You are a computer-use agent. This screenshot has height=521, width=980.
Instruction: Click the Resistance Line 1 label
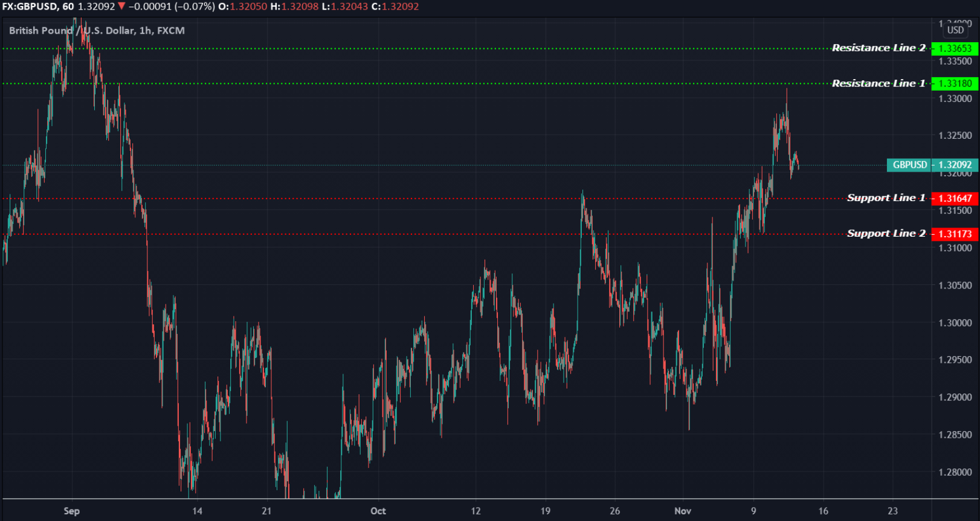[x=878, y=83]
